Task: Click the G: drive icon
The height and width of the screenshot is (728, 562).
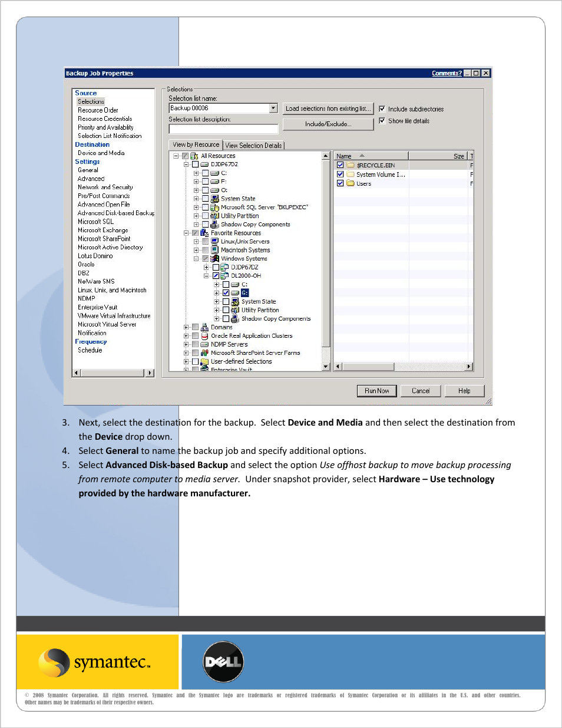Action: click(235, 293)
